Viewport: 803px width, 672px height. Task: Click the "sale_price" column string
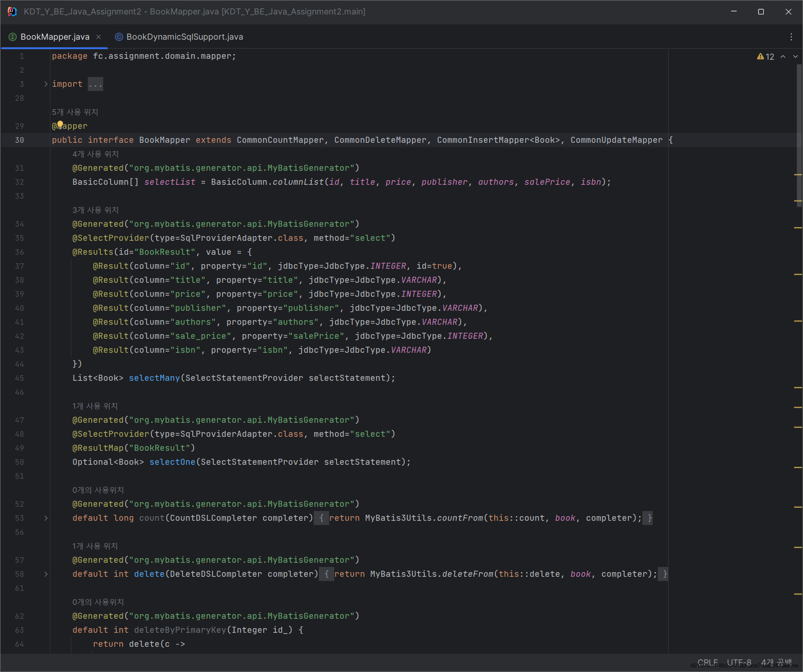(201, 336)
